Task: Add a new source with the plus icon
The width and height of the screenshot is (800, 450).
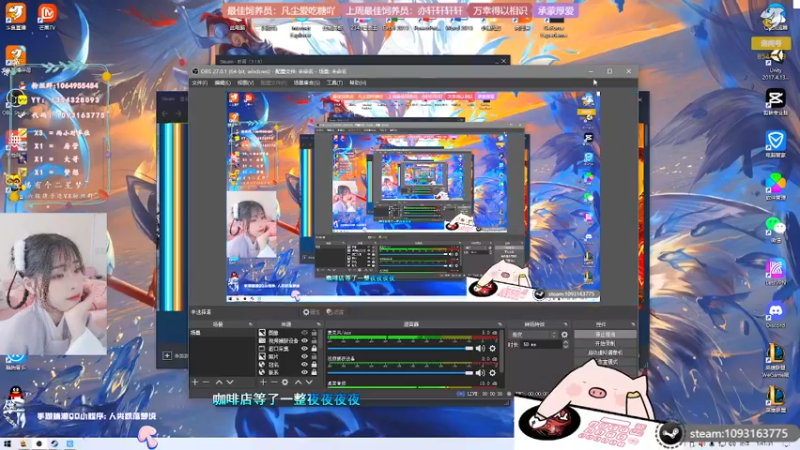Action: coord(263,382)
